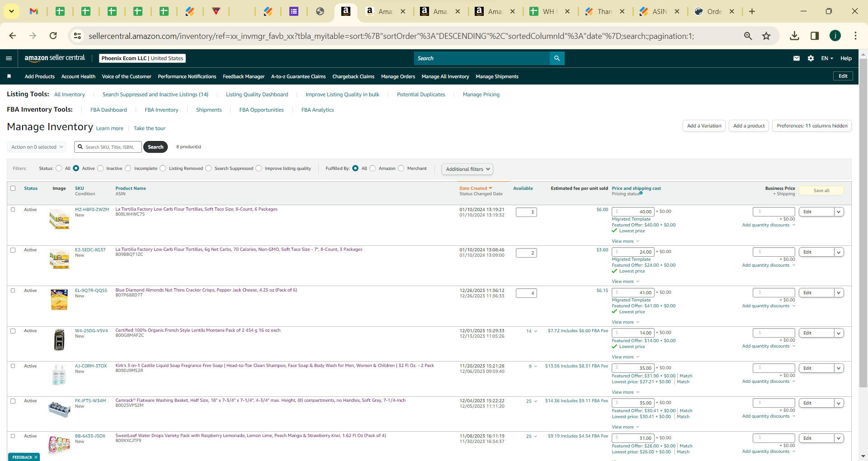This screenshot has height=461, width=868.
Task: Open a new browser tab
Action: point(752,11)
